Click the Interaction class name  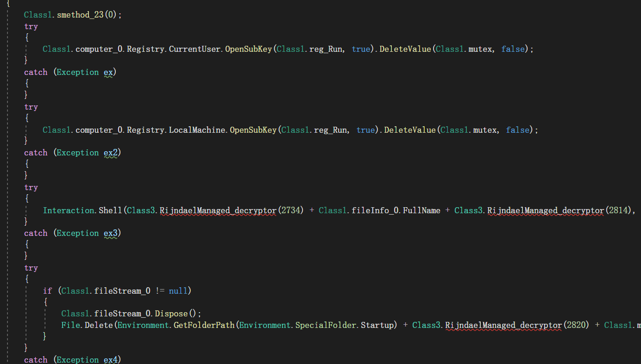coord(68,210)
